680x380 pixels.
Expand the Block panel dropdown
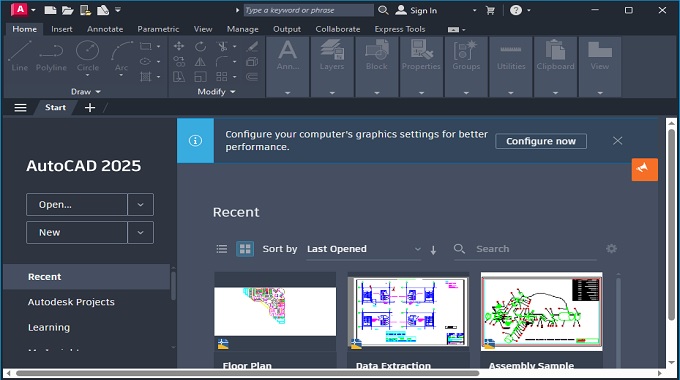[376, 93]
